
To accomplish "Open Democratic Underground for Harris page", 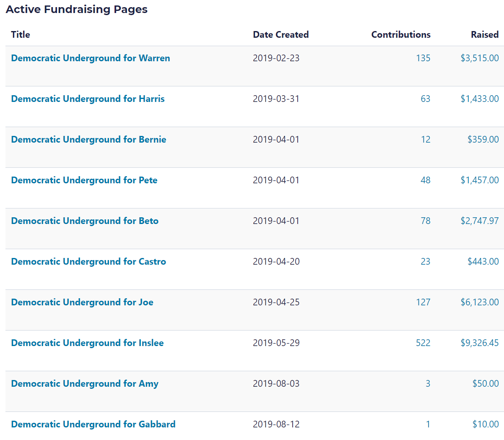I will (88, 99).
